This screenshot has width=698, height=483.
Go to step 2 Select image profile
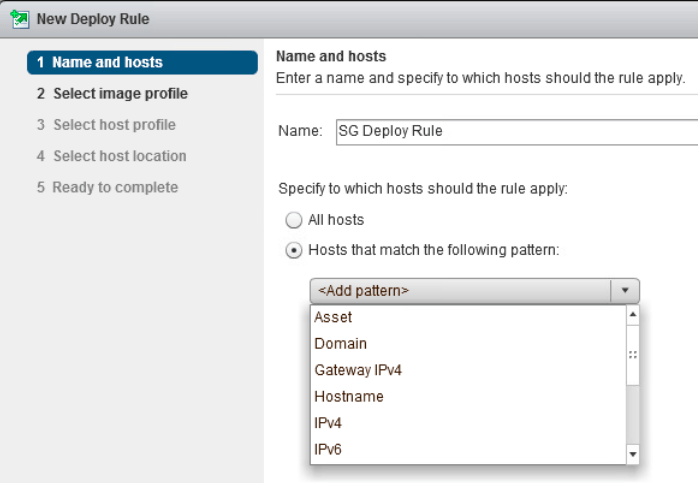pyautogui.click(x=112, y=93)
